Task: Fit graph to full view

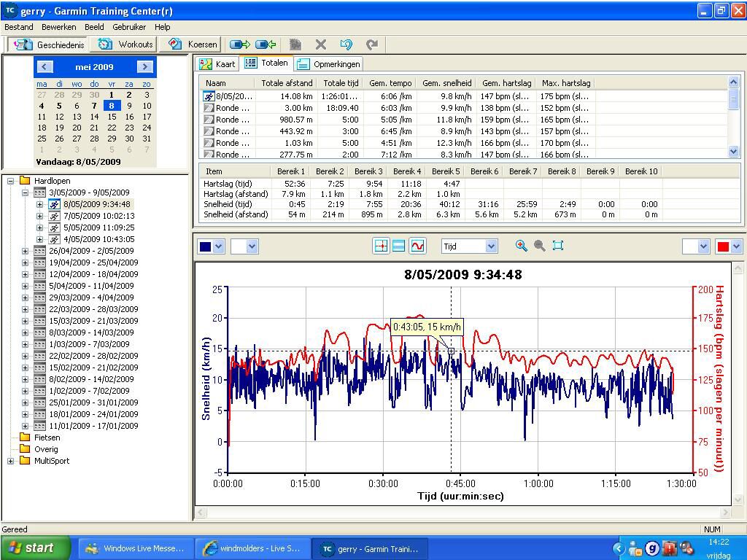Action: [558, 246]
